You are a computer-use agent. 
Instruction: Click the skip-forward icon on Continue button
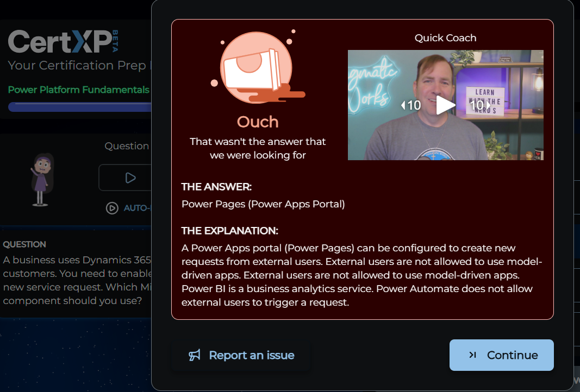pos(472,355)
